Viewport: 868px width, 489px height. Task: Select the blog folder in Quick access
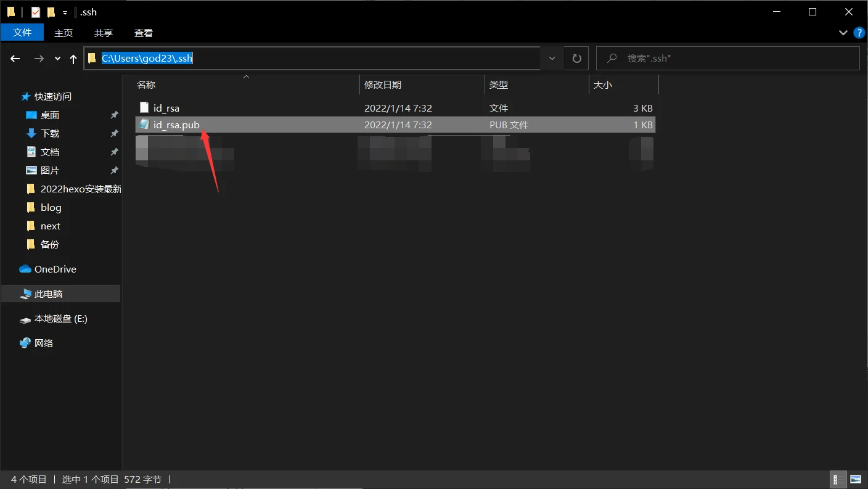[x=51, y=208]
